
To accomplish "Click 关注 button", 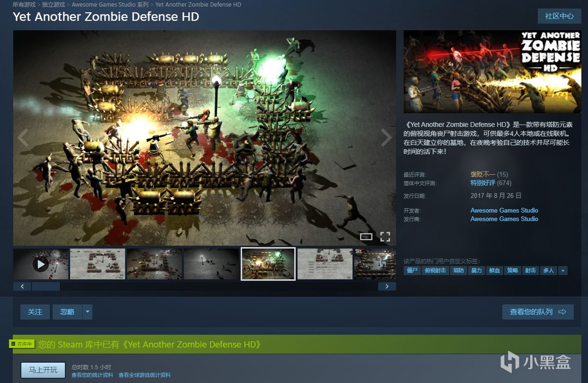I will (x=35, y=312).
